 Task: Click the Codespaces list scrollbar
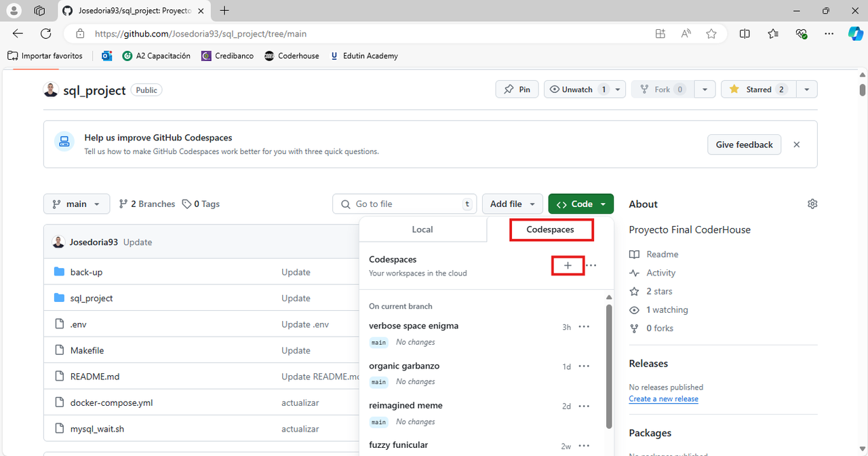(609, 366)
